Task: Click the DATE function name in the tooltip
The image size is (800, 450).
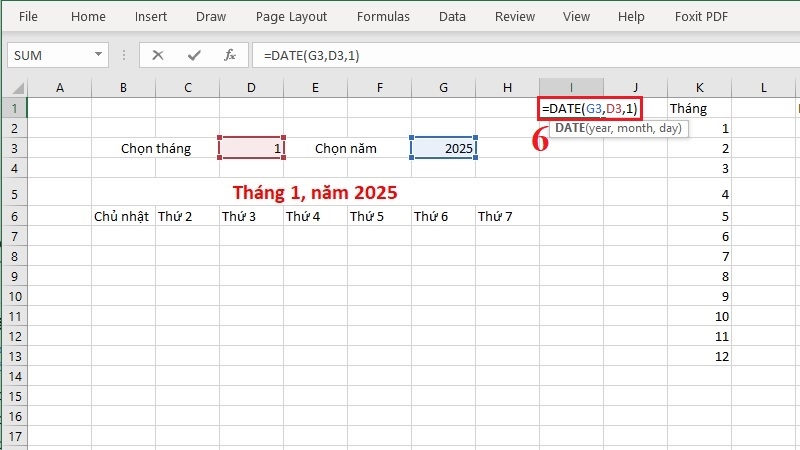Action: 570,128
